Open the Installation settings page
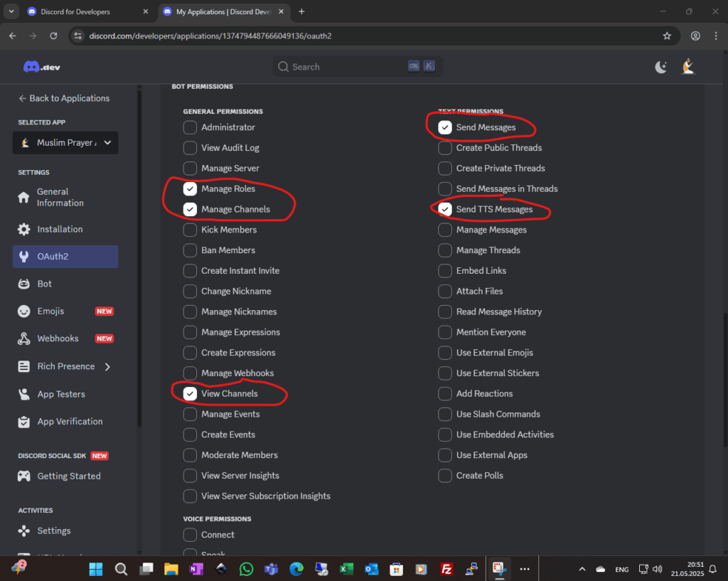 click(x=65, y=229)
